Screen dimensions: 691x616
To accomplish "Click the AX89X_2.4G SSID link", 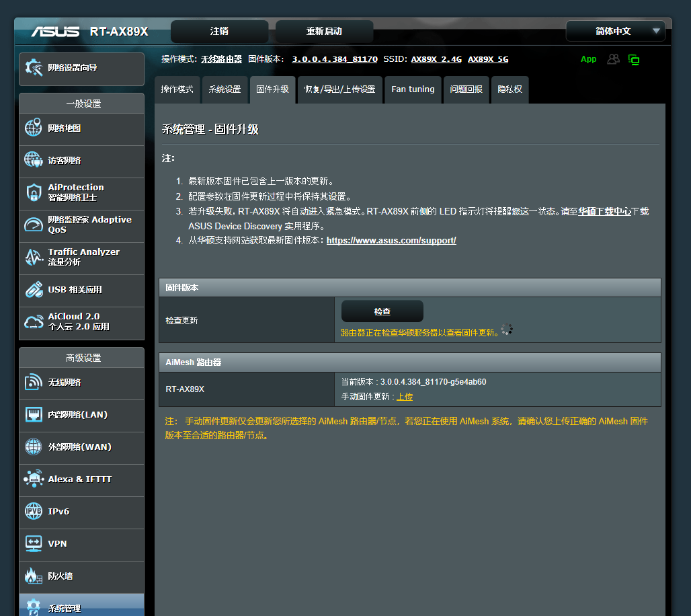I will (436, 59).
